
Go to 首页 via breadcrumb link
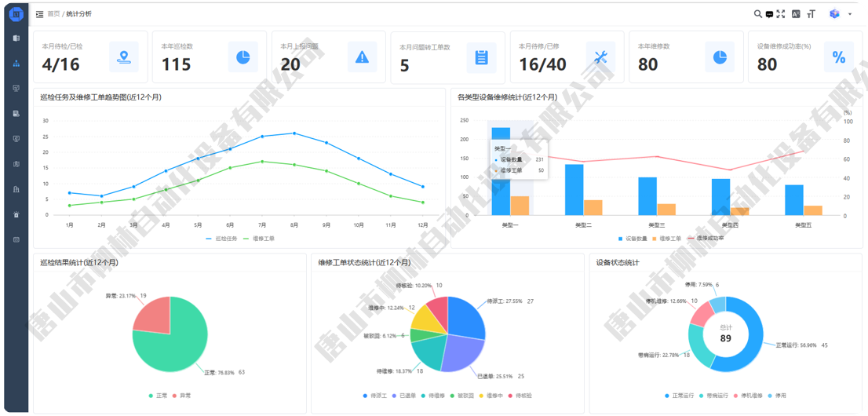coord(53,14)
